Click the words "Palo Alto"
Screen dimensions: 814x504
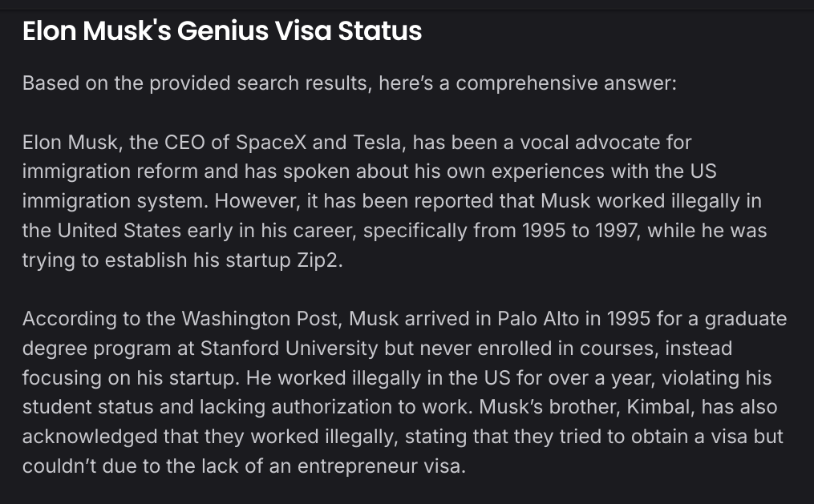click(538, 318)
